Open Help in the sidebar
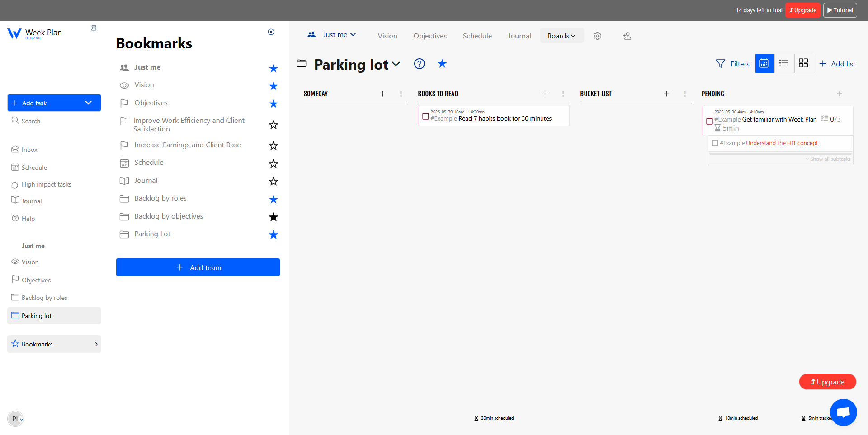The height and width of the screenshot is (435, 868). coord(23,219)
